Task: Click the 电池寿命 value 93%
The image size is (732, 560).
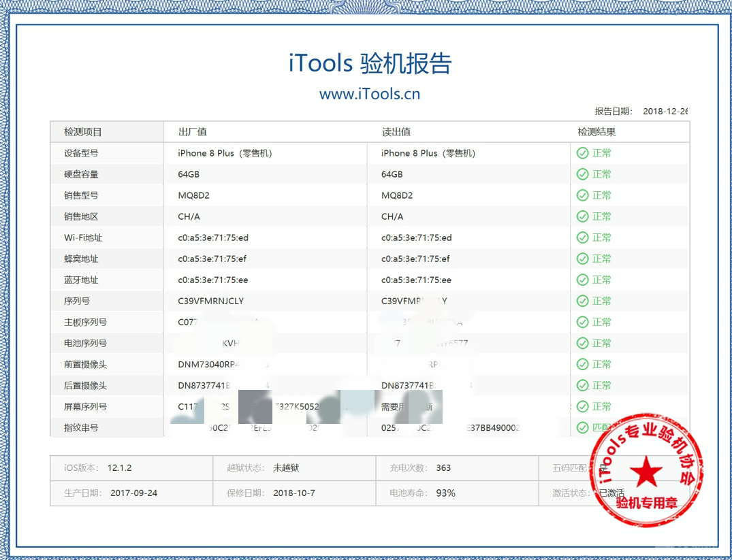Action: (446, 493)
